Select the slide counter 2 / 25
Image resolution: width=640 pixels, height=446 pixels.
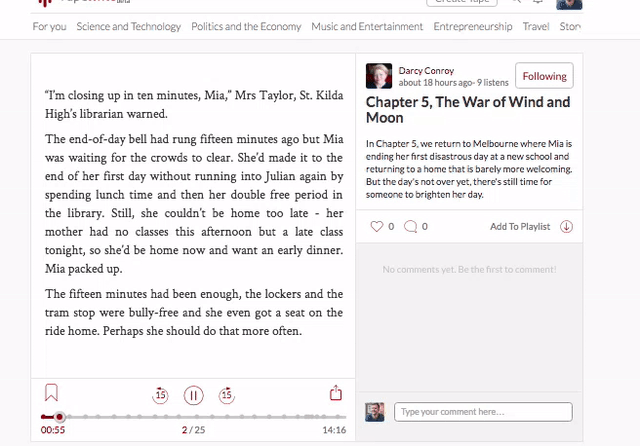[193, 430]
